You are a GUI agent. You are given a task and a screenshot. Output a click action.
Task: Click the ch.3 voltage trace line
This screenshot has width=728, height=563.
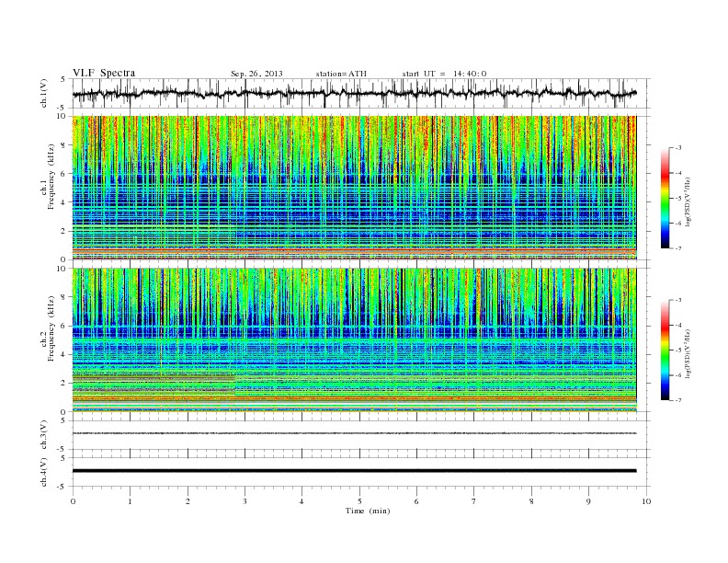point(354,433)
